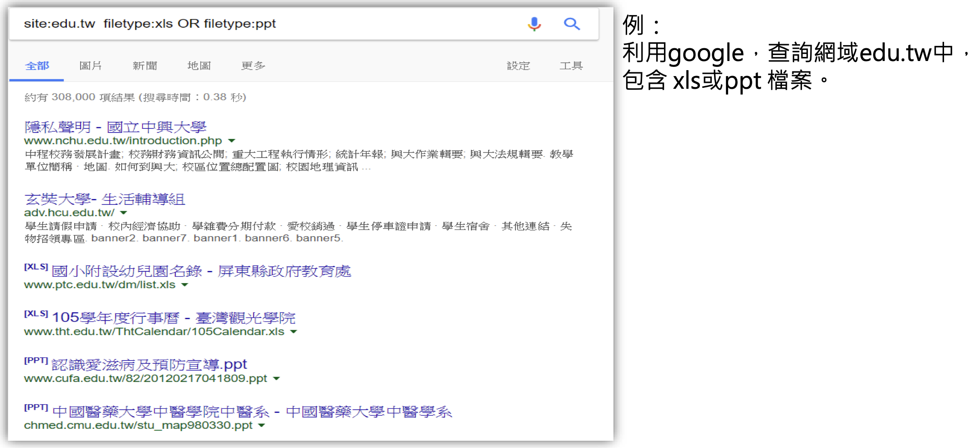
Task: Expand the dropdown arrow next to www.nchu.edu.tw URL
Action: click(232, 141)
